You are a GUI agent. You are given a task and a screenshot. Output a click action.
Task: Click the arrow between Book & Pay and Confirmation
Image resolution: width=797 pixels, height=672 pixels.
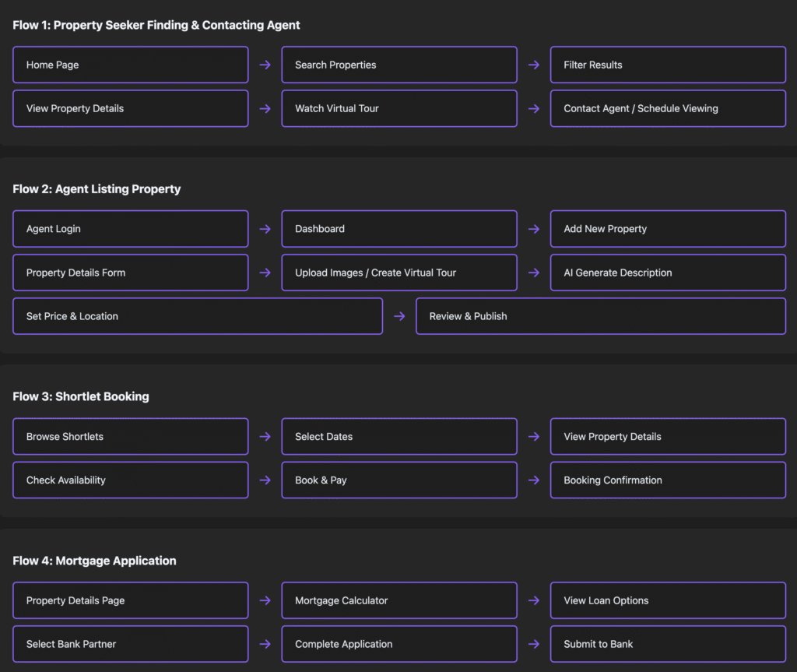533,480
